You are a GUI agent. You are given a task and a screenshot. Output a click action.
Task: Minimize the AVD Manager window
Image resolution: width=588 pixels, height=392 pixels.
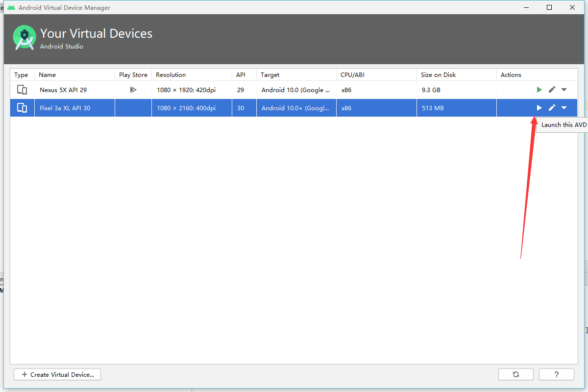tap(526, 7)
